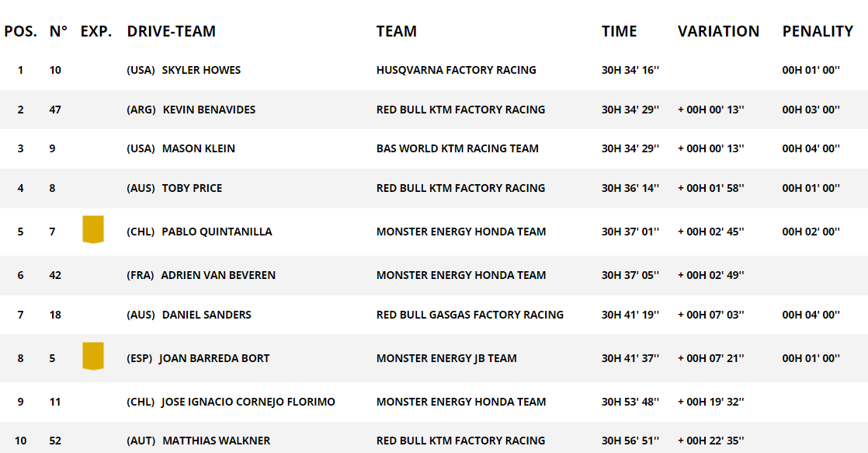Click Joan Barreda Bort's yellow badge icon
Screen dimensions: 868x453
pyautogui.click(x=93, y=356)
